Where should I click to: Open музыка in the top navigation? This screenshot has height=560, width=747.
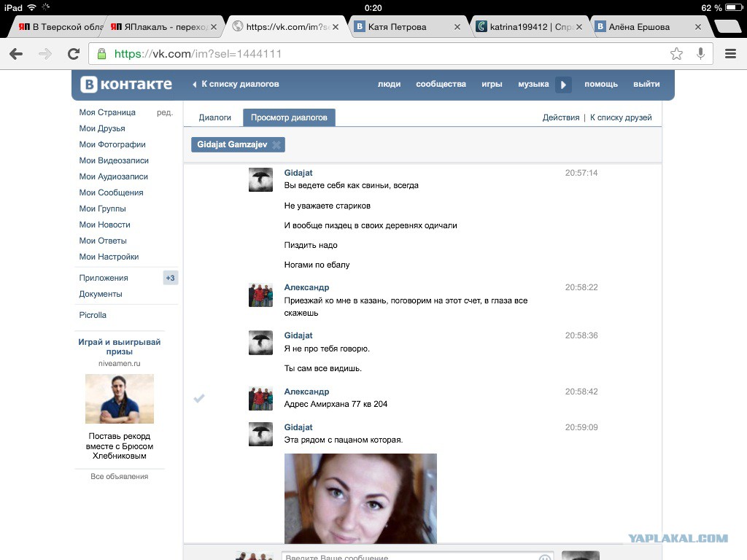click(533, 85)
